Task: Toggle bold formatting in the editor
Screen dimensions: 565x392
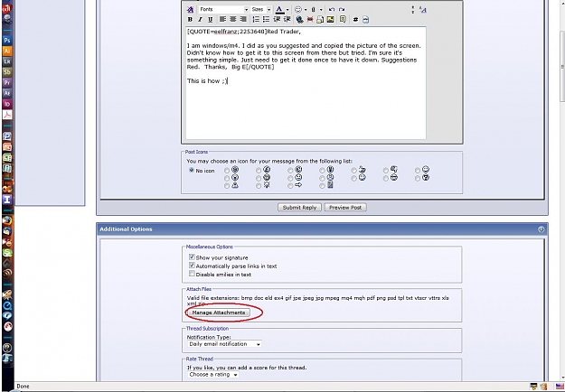Action: coord(190,20)
